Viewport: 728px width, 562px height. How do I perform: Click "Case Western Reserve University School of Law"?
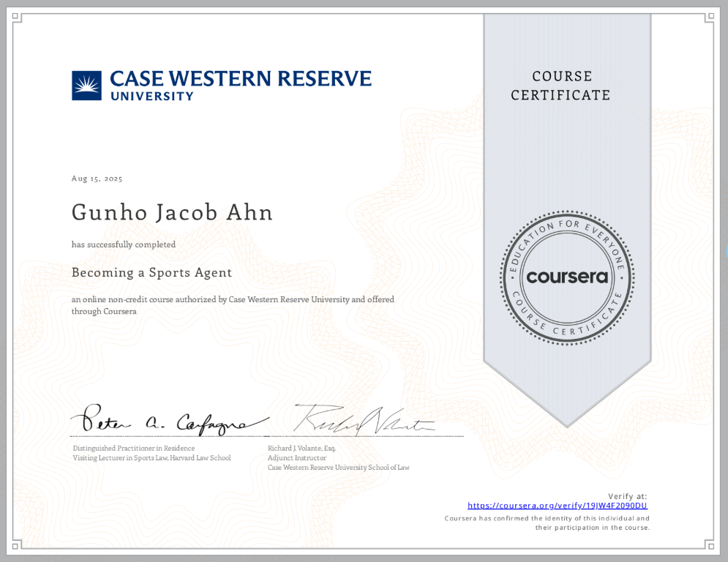[339, 468]
